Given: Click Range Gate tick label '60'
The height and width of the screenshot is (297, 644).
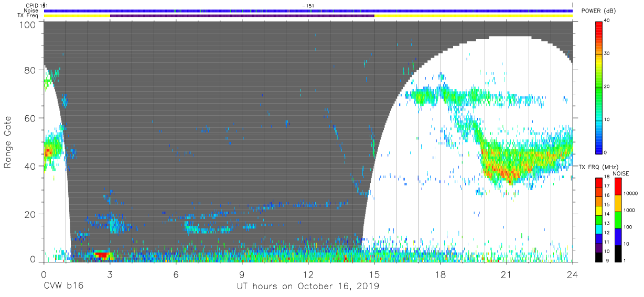Looking at the screenshot, I should pos(30,118).
